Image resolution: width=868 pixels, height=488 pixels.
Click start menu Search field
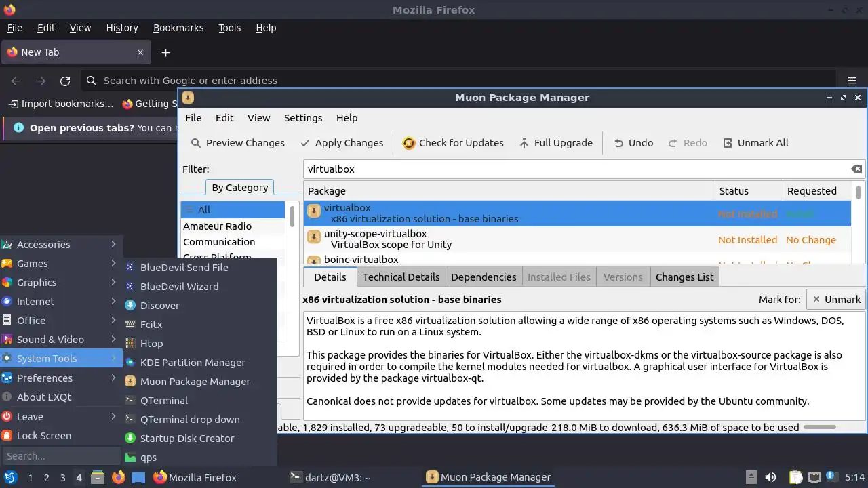pos(61,456)
